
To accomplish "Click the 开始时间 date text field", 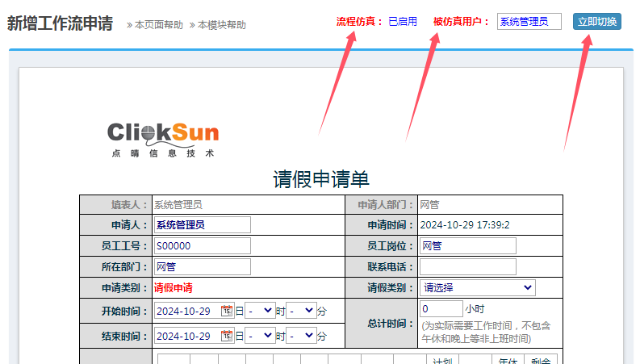I will [x=186, y=312].
